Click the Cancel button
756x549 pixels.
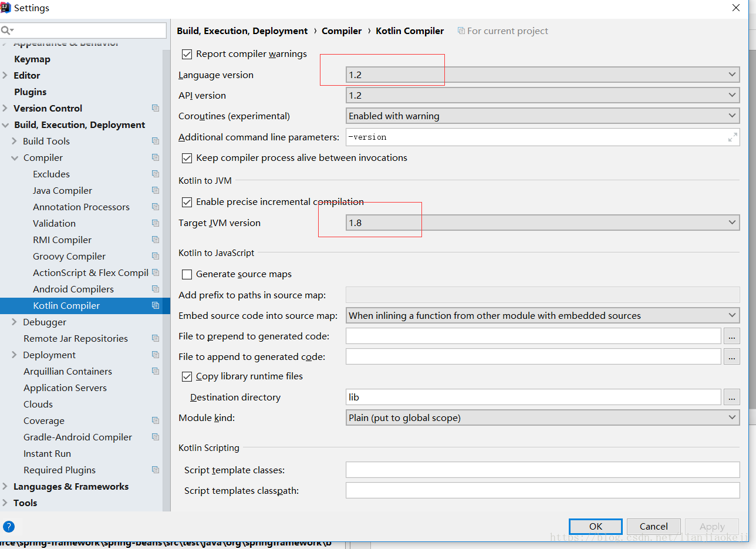[654, 527]
